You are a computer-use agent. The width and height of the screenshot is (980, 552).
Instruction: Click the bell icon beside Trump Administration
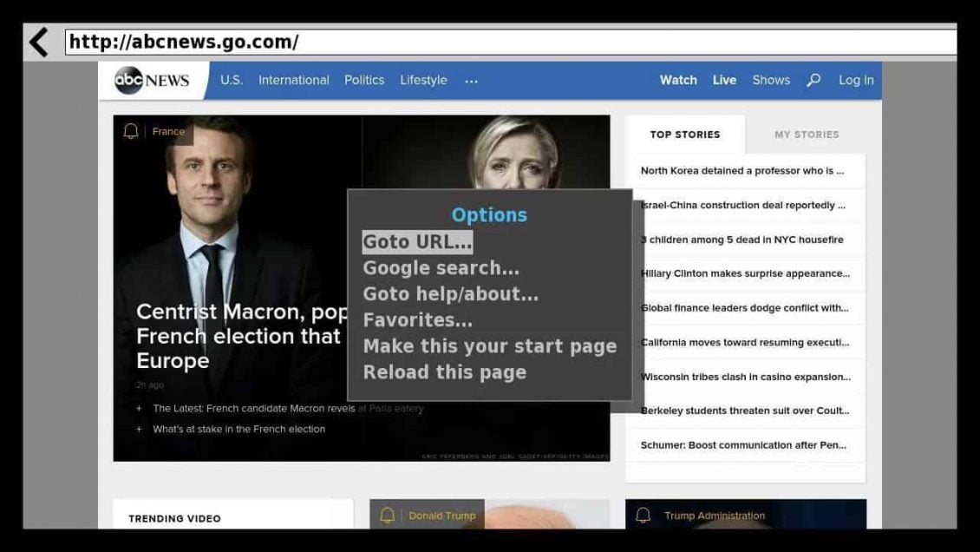[x=644, y=516]
